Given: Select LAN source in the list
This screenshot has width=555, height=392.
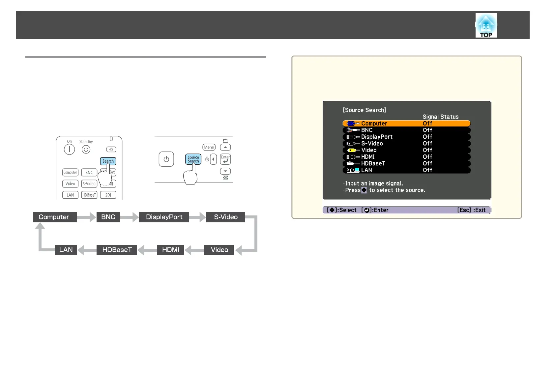Looking at the screenshot, I should 406,170.
